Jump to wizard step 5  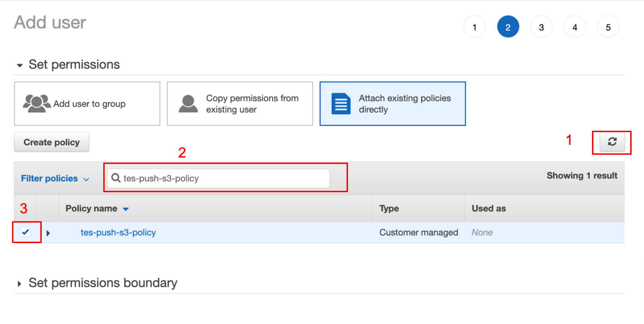[608, 27]
